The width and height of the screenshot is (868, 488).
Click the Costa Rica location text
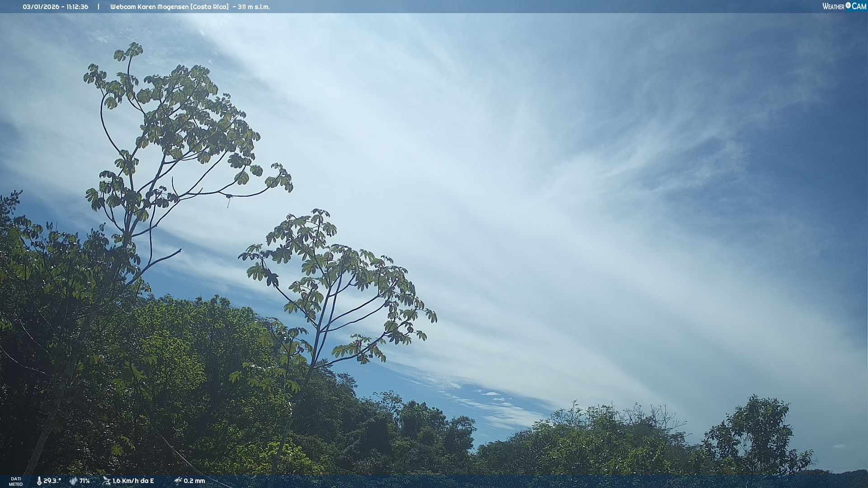click(209, 7)
